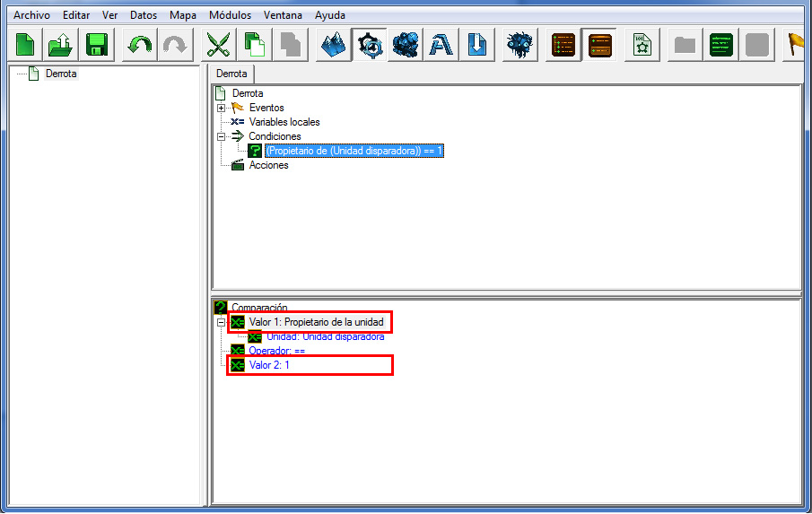Open the Editar menu
Image resolution: width=812 pixels, height=514 pixels.
[76, 15]
